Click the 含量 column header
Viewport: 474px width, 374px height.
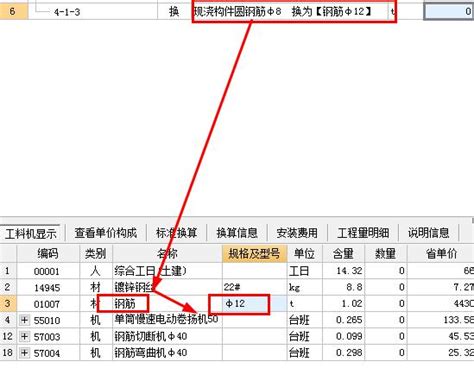click(343, 254)
